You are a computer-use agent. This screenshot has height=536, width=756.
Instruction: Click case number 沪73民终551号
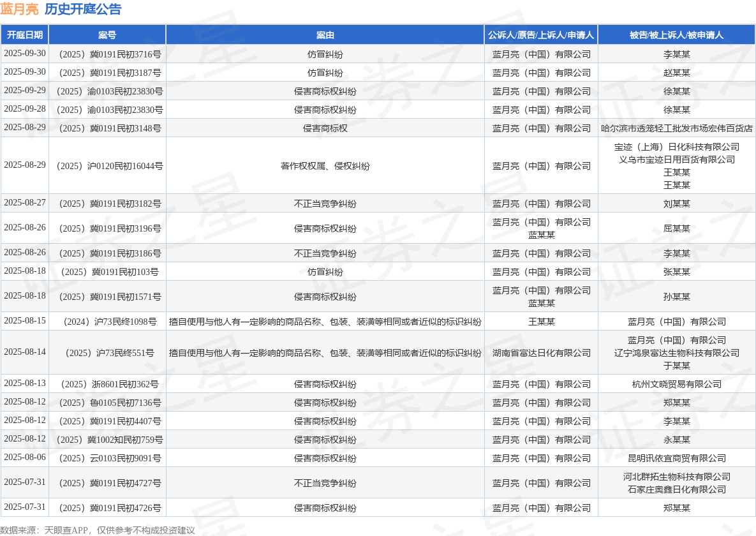click(110, 353)
